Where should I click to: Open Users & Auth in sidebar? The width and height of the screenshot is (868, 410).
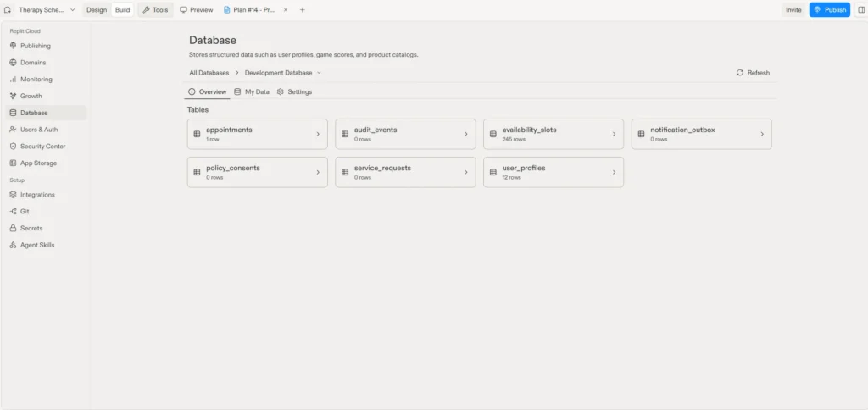46,130
